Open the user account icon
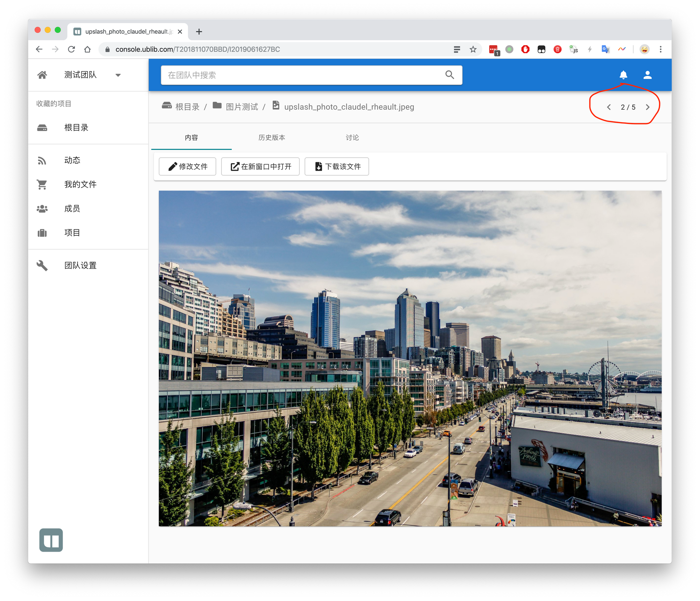 (647, 75)
